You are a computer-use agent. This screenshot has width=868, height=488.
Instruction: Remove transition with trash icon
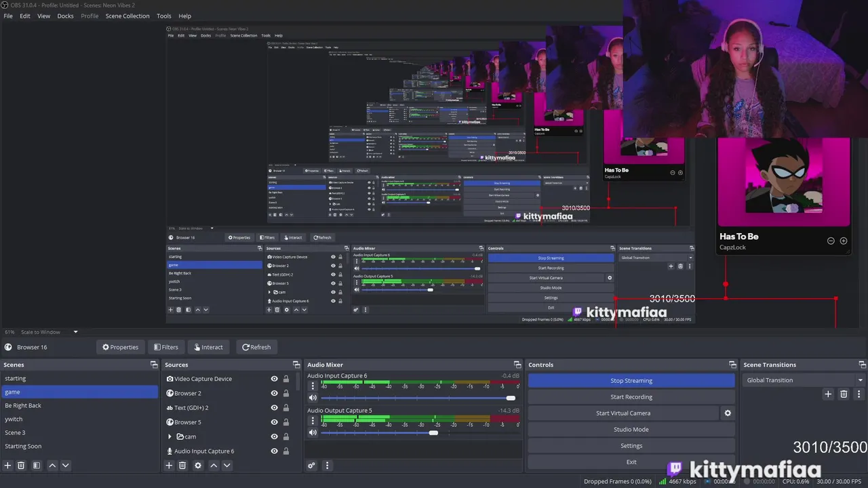click(x=844, y=394)
